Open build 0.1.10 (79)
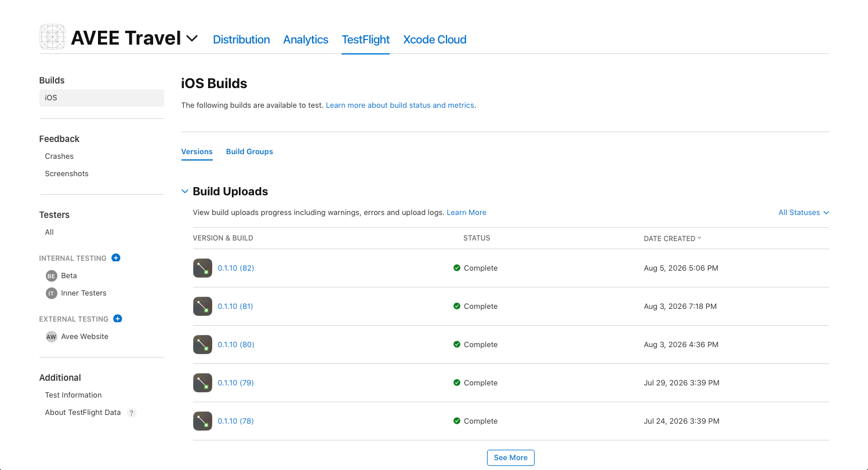This screenshot has width=868, height=470. [236, 383]
